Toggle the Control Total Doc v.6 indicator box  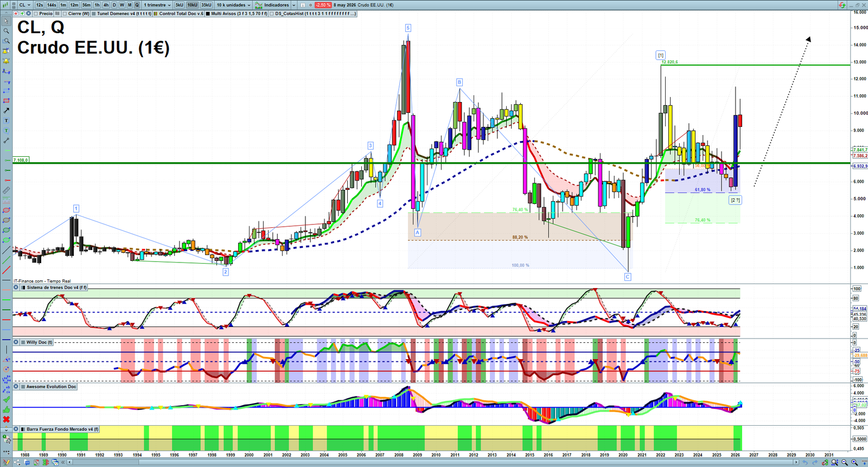[x=155, y=14]
